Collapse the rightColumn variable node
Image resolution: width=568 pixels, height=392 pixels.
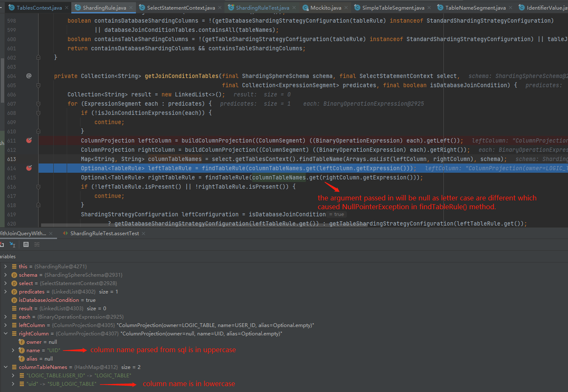pos(5,333)
